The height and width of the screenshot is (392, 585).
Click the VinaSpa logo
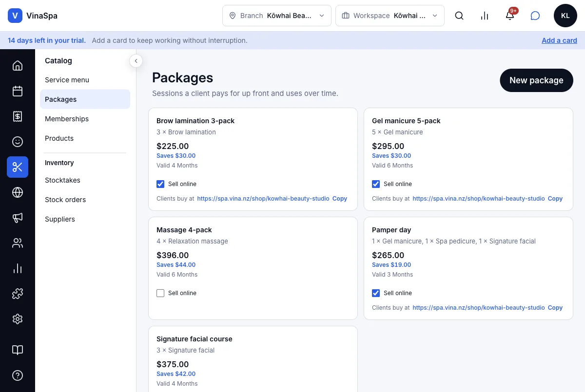33,16
